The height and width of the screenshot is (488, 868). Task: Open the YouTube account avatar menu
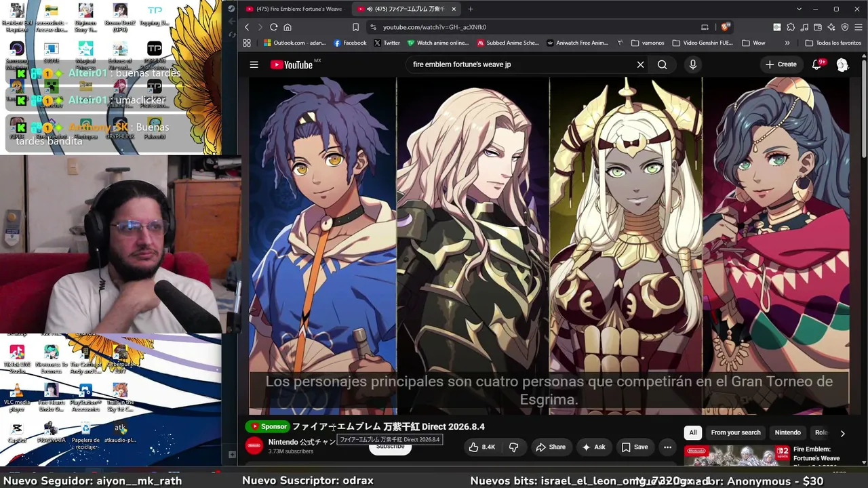[x=842, y=64]
